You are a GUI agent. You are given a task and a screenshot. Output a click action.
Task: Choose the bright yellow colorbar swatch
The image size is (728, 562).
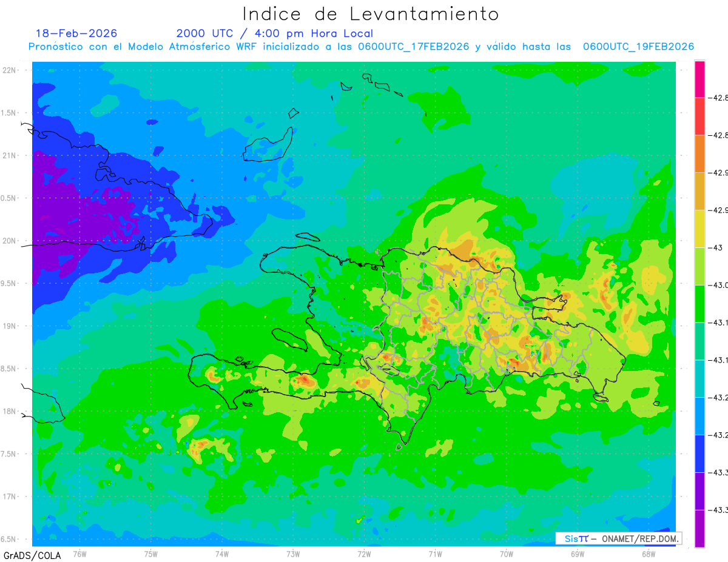click(699, 229)
